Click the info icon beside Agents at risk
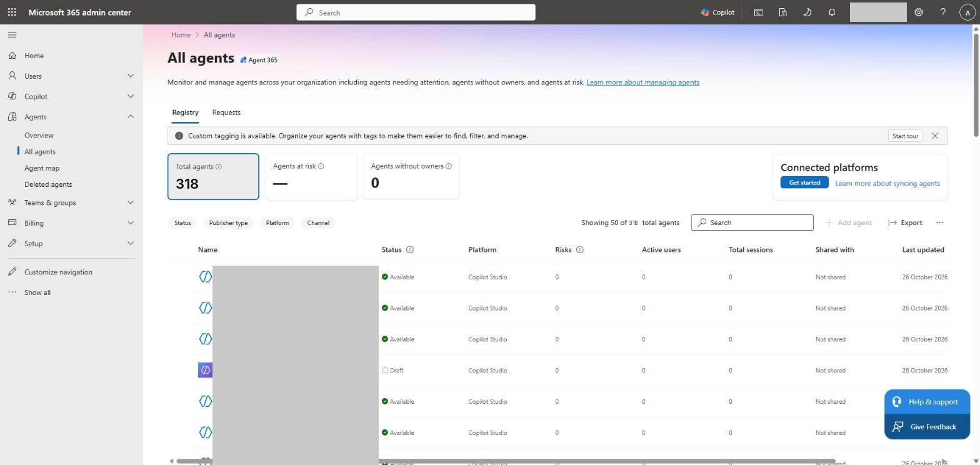980x465 pixels. [x=321, y=166]
